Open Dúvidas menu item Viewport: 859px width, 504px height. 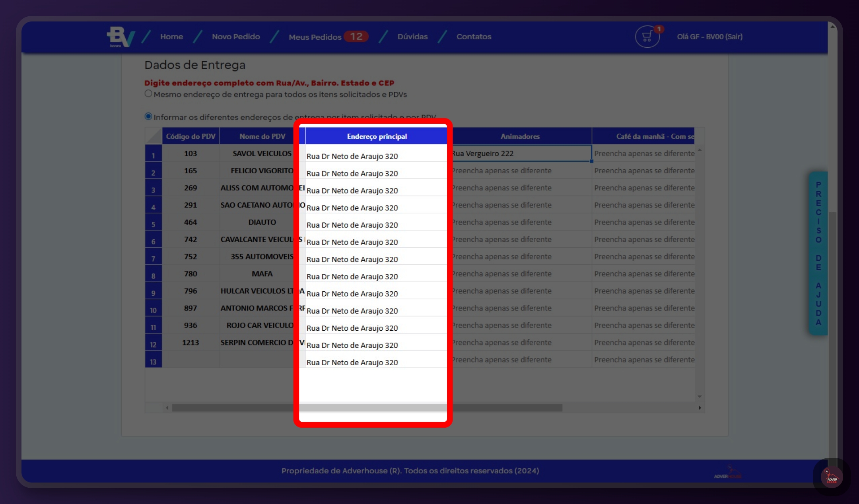(412, 37)
